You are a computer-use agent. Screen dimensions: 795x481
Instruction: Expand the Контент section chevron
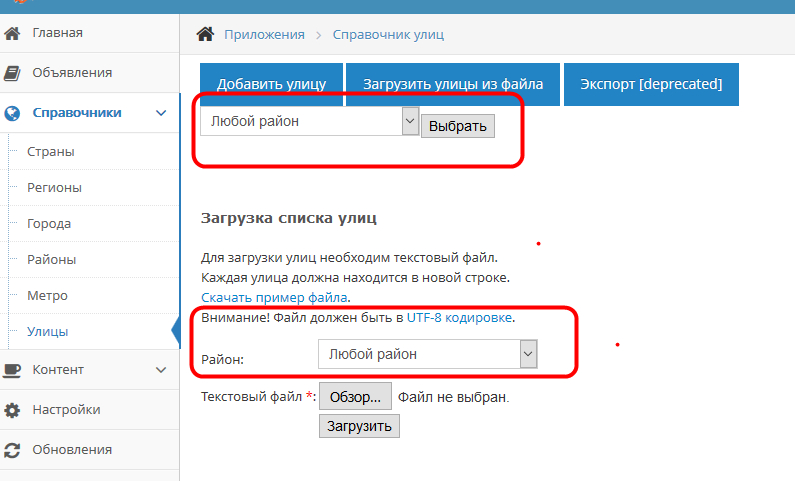[x=161, y=370]
